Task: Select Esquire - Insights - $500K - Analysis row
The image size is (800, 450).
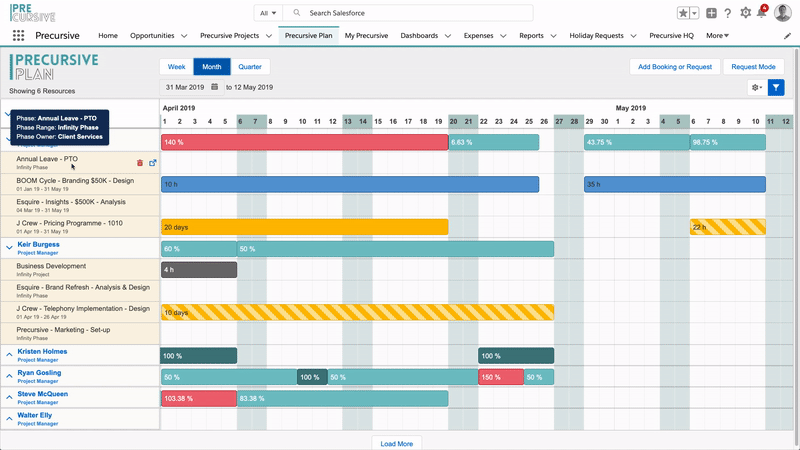Action: point(80,206)
